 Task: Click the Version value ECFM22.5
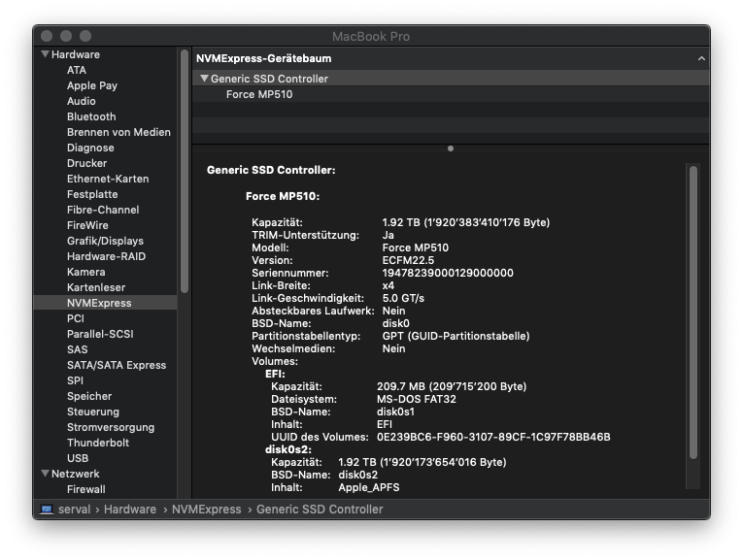click(408, 260)
